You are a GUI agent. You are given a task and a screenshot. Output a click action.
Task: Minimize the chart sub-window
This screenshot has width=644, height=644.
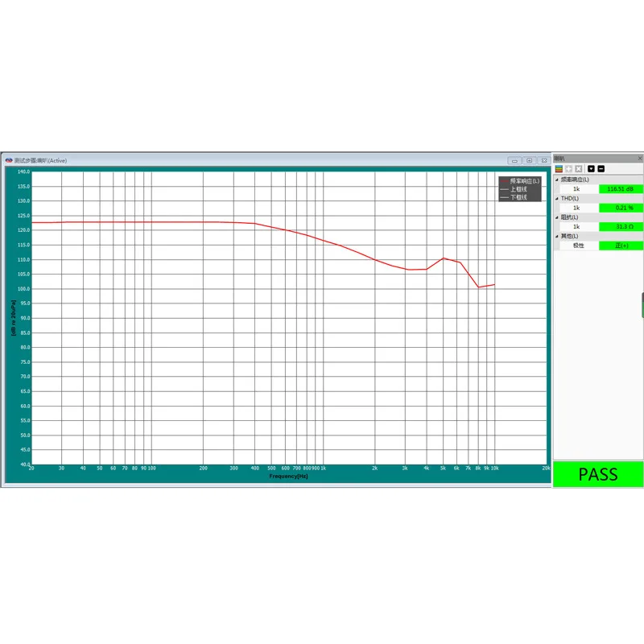[514, 160]
